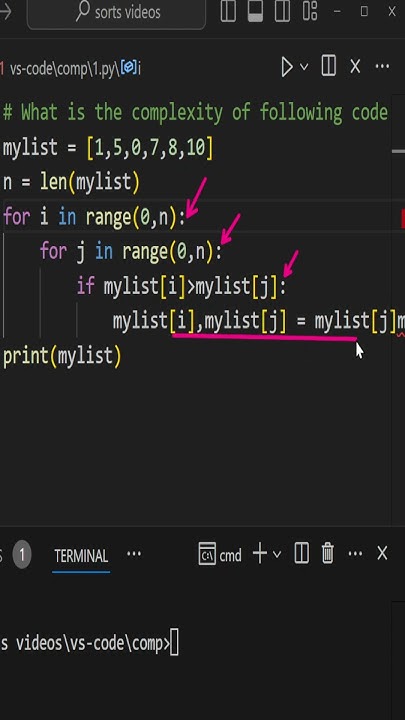The height and width of the screenshot is (720, 405).
Task: Click the problems count badge 1
Action: [x=22, y=555]
